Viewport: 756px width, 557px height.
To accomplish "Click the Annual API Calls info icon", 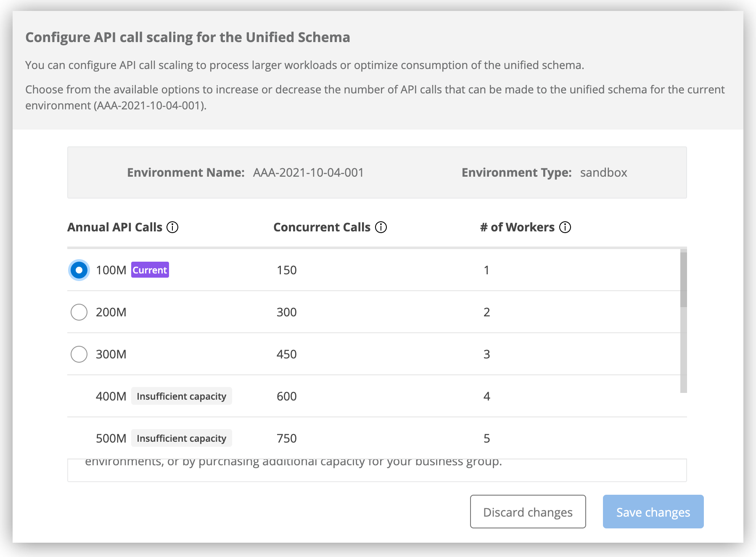I will coord(172,227).
